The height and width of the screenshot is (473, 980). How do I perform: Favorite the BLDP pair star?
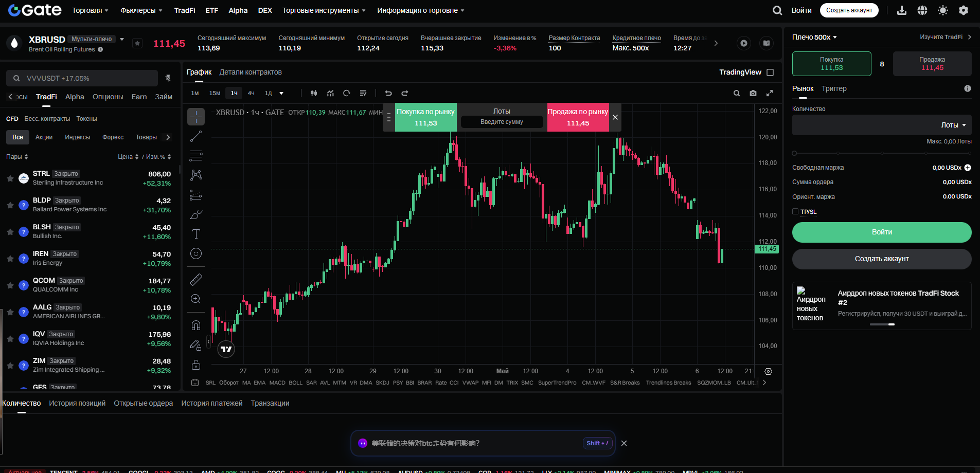click(10, 205)
